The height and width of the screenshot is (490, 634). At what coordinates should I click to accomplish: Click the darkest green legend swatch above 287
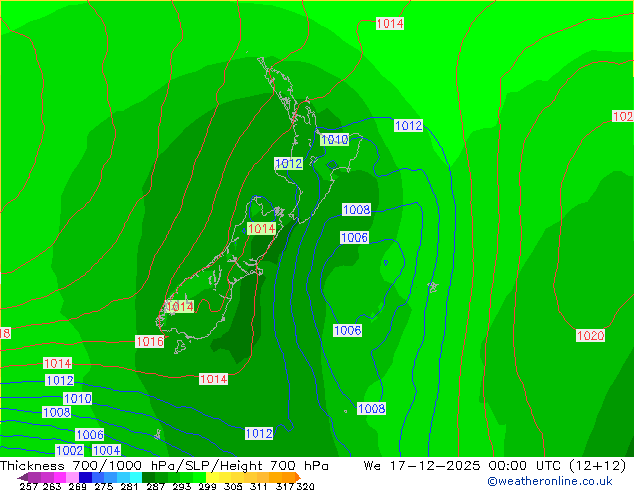click(148, 477)
